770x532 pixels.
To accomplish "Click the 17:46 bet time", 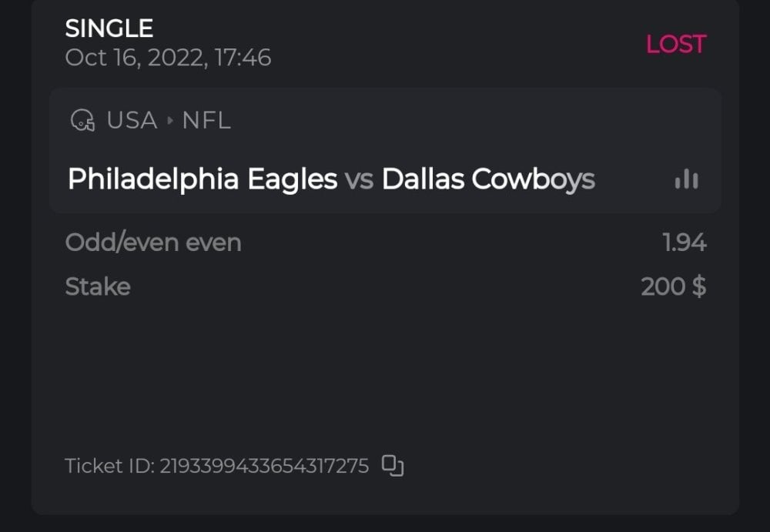I will tap(243, 58).
